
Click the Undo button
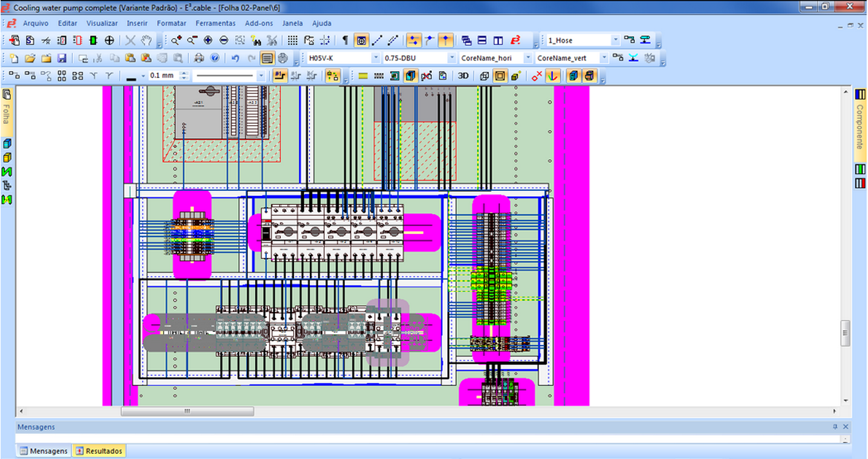click(235, 58)
